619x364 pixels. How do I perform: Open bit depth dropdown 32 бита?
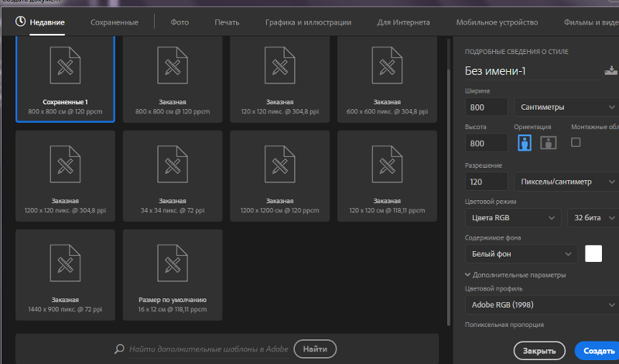click(593, 218)
